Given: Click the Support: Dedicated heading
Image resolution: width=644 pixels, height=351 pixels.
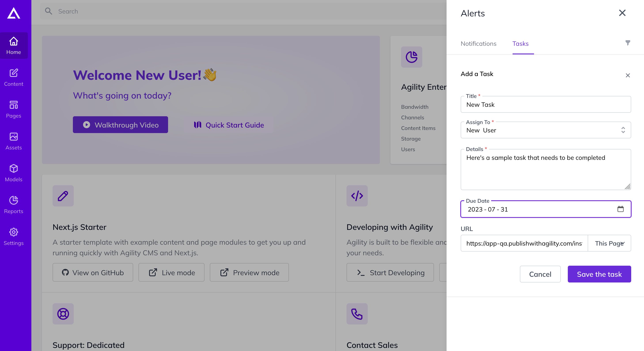Looking at the screenshot, I should point(89,345).
